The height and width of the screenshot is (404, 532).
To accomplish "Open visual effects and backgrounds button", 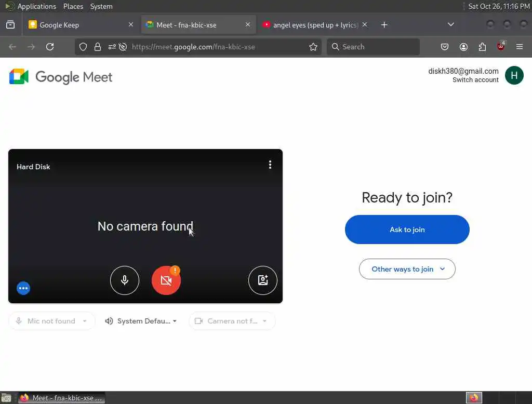I will coord(262,280).
